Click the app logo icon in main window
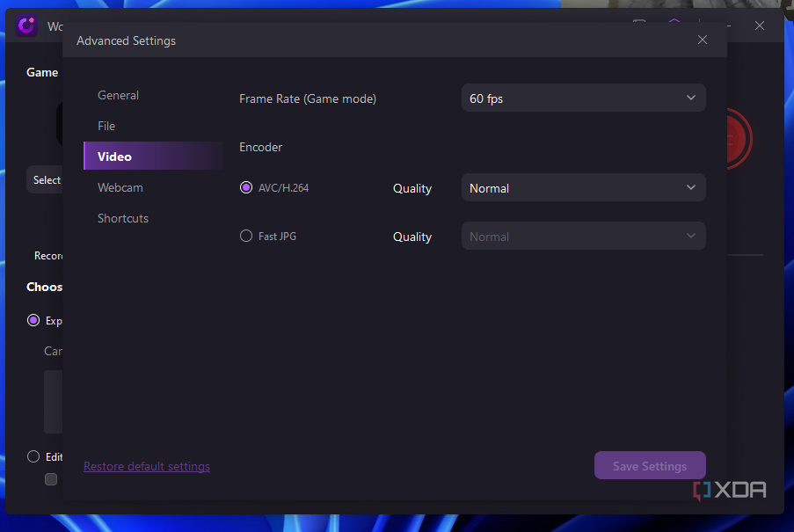The image size is (794, 532). 26,26
